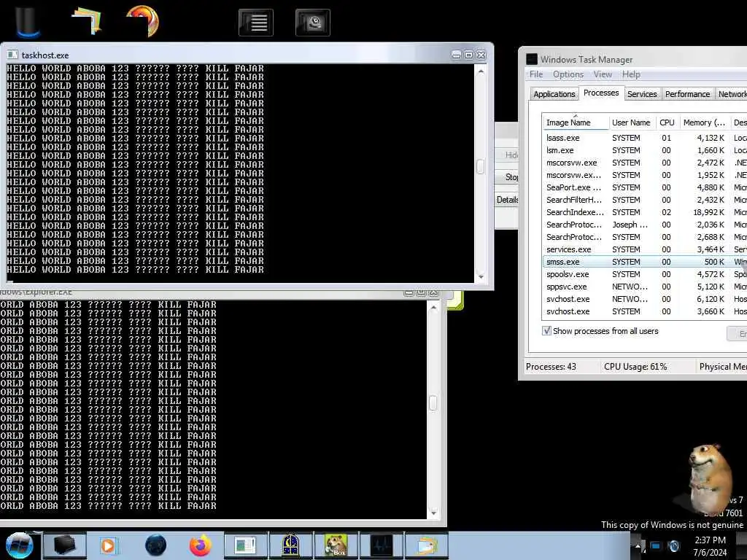This screenshot has width=747, height=560.
Task: Select the SearchIndexe... process row
Action: pos(645,212)
